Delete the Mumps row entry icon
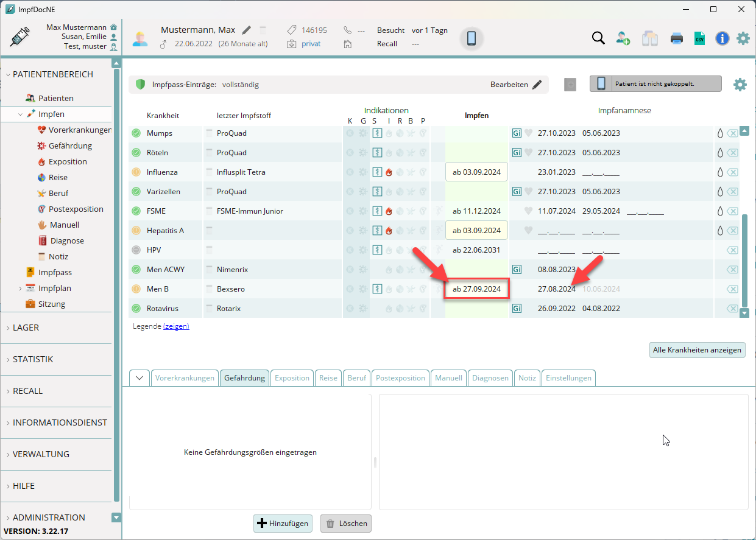The image size is (756, 540). click(x=733, y=133)
